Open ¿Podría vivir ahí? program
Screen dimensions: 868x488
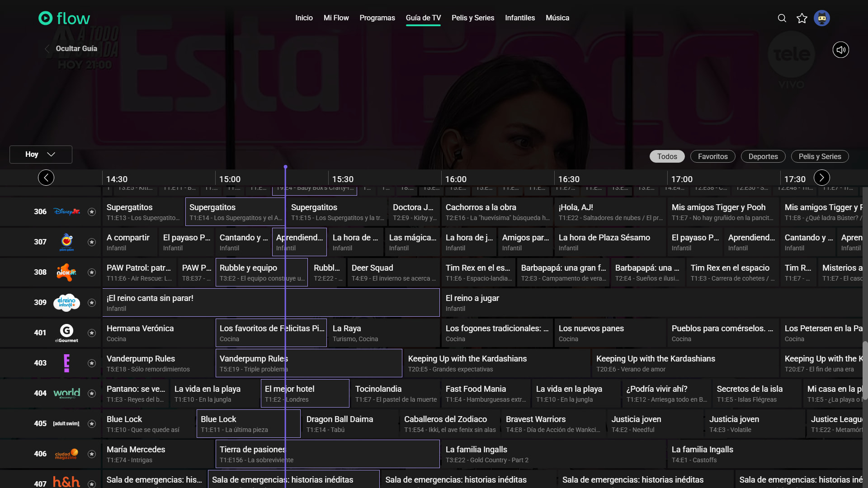[x=667, y=394]
